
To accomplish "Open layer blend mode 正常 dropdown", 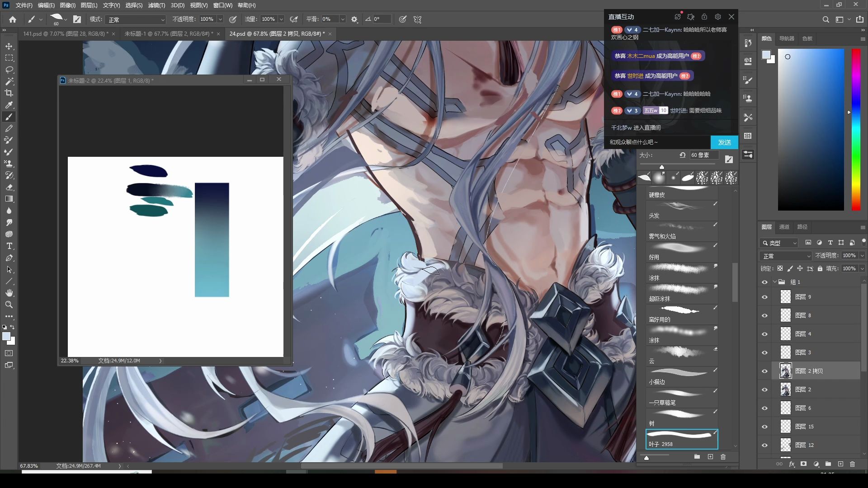I will 786,256.
